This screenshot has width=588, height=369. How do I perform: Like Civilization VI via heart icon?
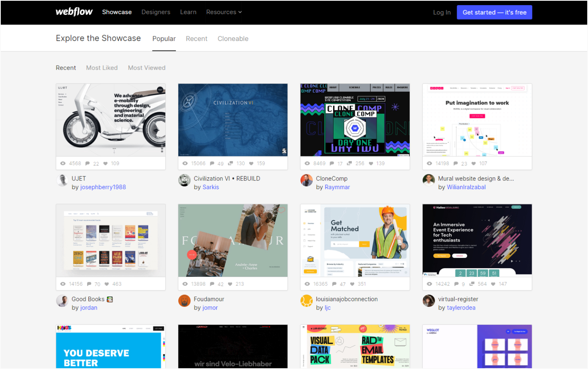tap(251, 163)
